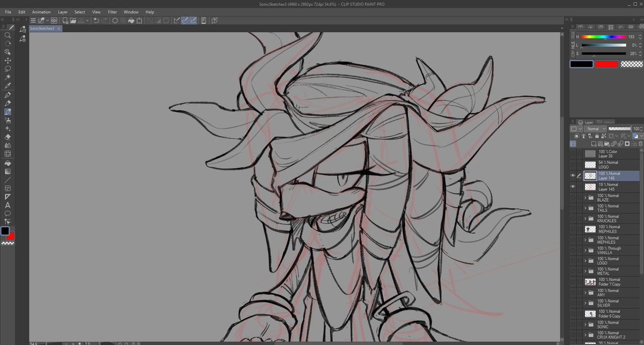
Task: Show Layer 38 visibility box
Action: tap(573, 154)
